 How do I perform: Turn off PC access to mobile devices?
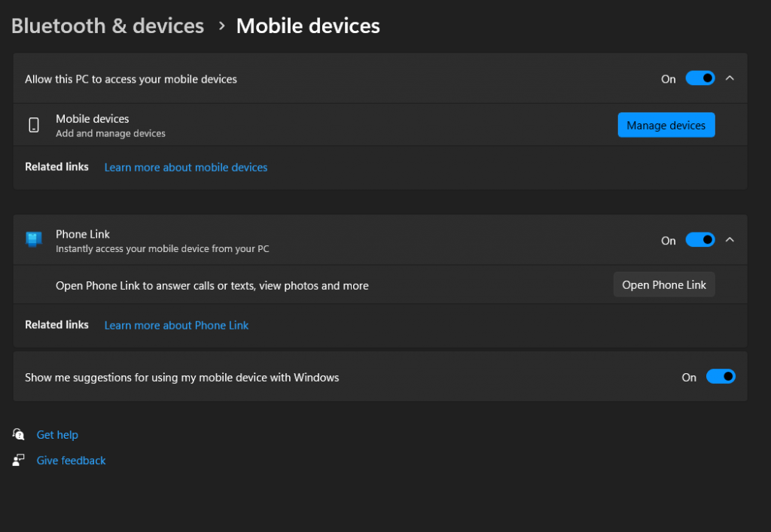tap(699, 78)
